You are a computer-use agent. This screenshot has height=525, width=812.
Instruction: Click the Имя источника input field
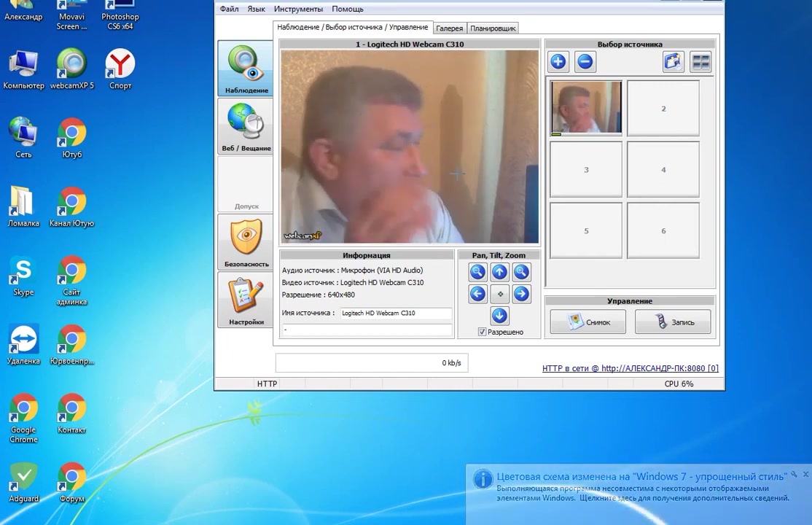[396, 313]
